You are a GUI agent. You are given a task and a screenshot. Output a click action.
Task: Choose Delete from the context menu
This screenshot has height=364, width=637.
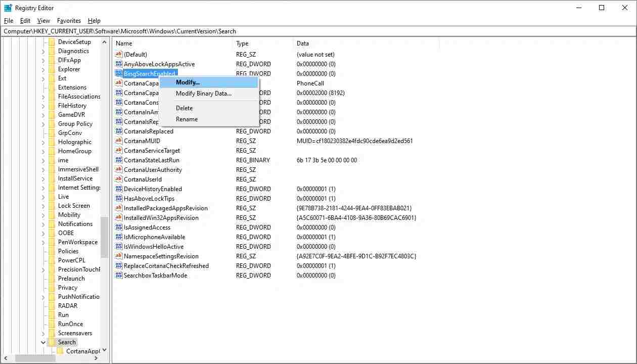click(209, 108)
